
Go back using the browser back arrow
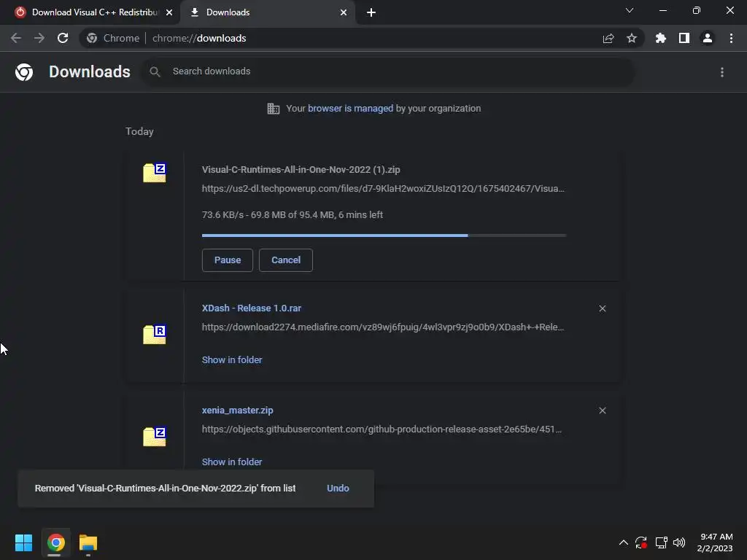16,38
